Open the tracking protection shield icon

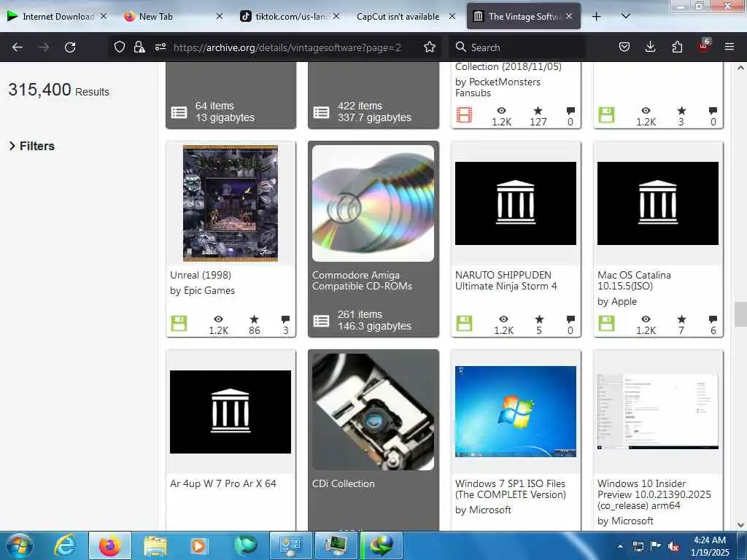tap(120, 47)
